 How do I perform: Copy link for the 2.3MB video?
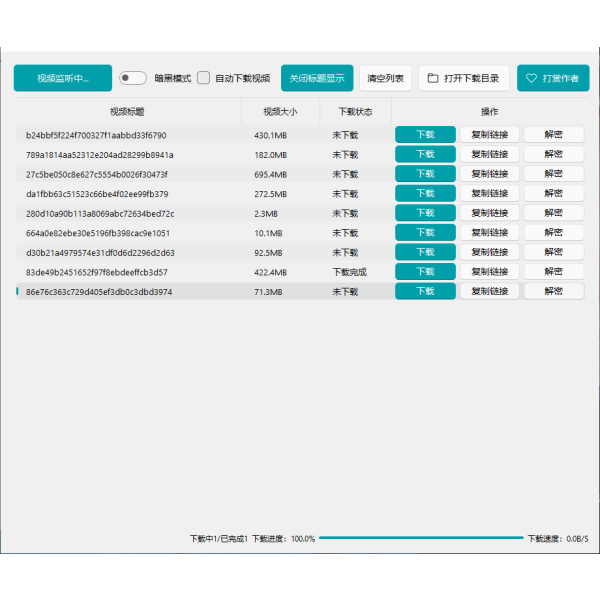click(x=489, y=213)
